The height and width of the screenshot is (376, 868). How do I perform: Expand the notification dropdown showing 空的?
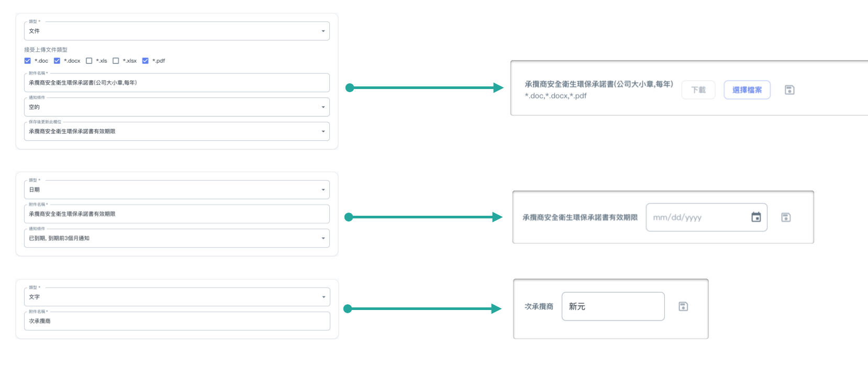pos(176,107)
